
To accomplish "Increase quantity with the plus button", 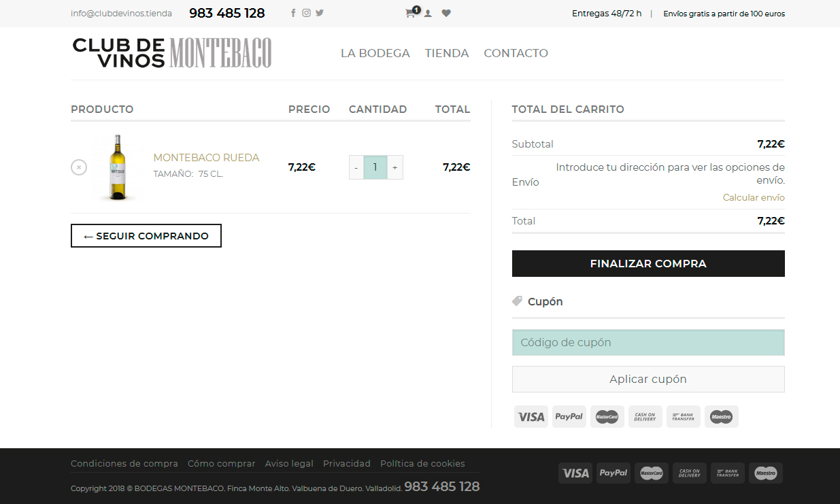I will click(x=395, y=167).
